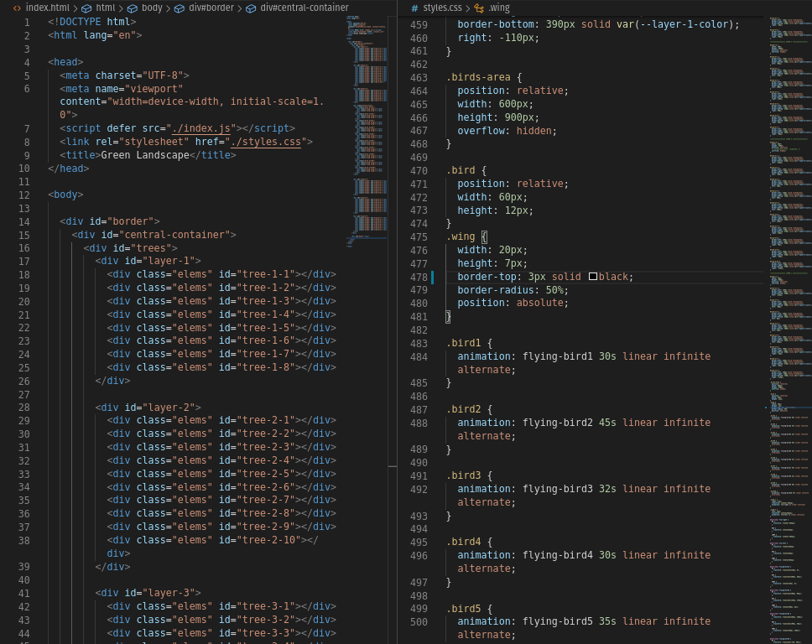Open the .wing breadcrumb symbol
Screen dimensions: 812x644
(x=492, y=8)
